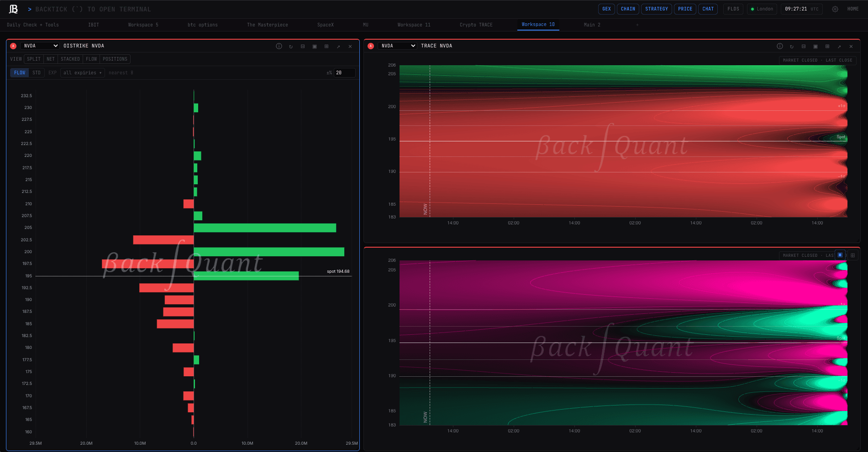This screenshot has width=868, height=452.
Task: Expand the all expiries dropdown
Action: (83, 73)
